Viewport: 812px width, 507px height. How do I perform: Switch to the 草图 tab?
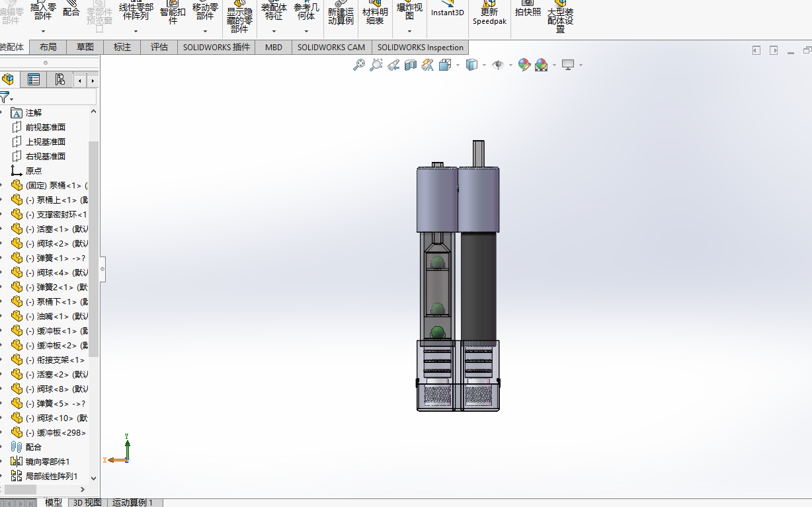tap(85, 48)
